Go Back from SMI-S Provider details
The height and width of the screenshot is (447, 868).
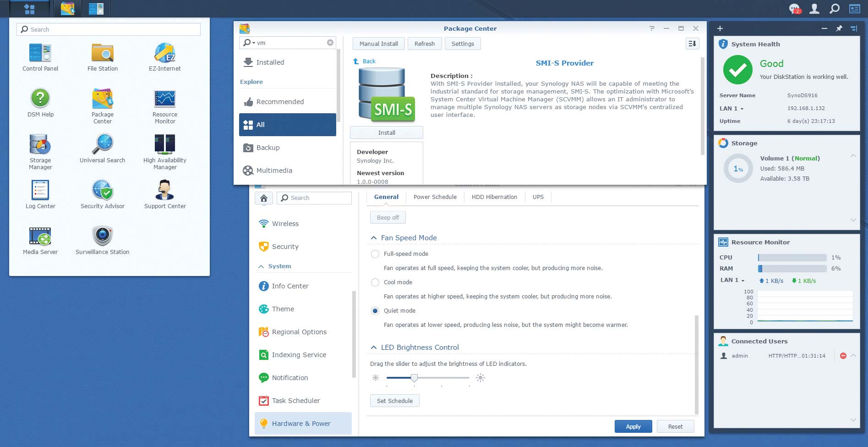pyautogui.click(x=364, y=61)
